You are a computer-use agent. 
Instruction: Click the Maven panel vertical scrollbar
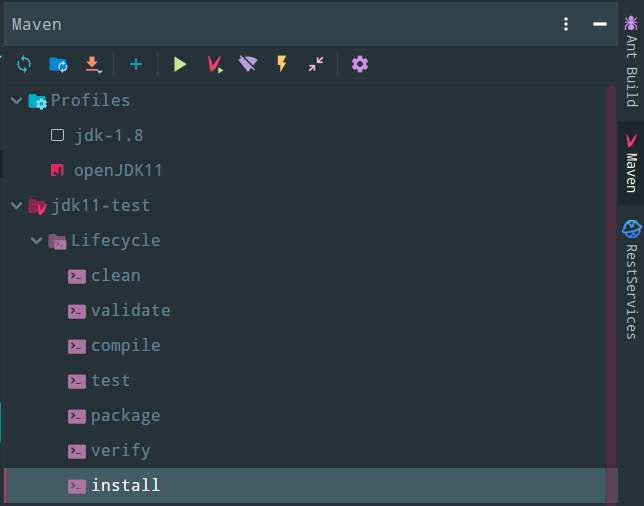click(612, 294)
